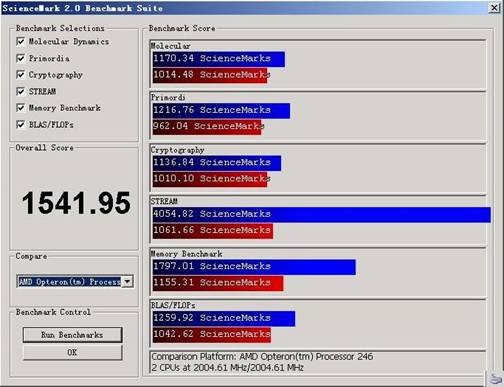Viewport: 504px width, 387px height.
Task: Click the red 1010.10 ScienceMarks bar
Action: pos(210,179)
